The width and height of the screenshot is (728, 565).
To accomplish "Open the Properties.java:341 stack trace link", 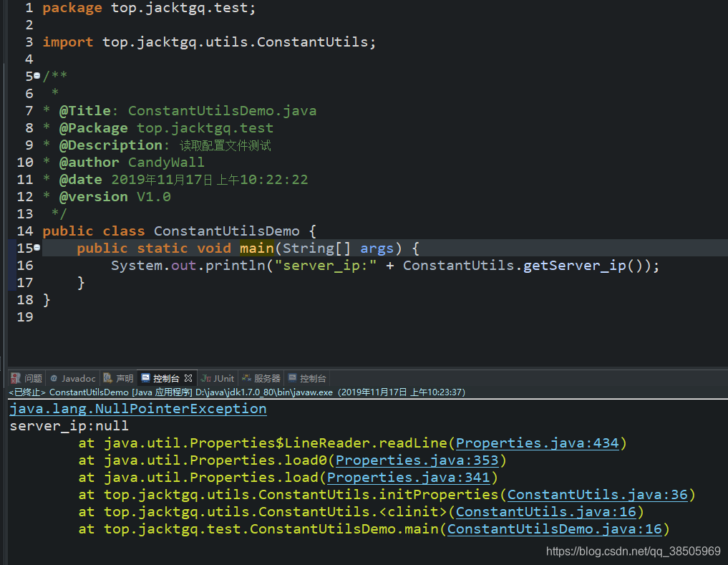I will [x=409, y=477].
